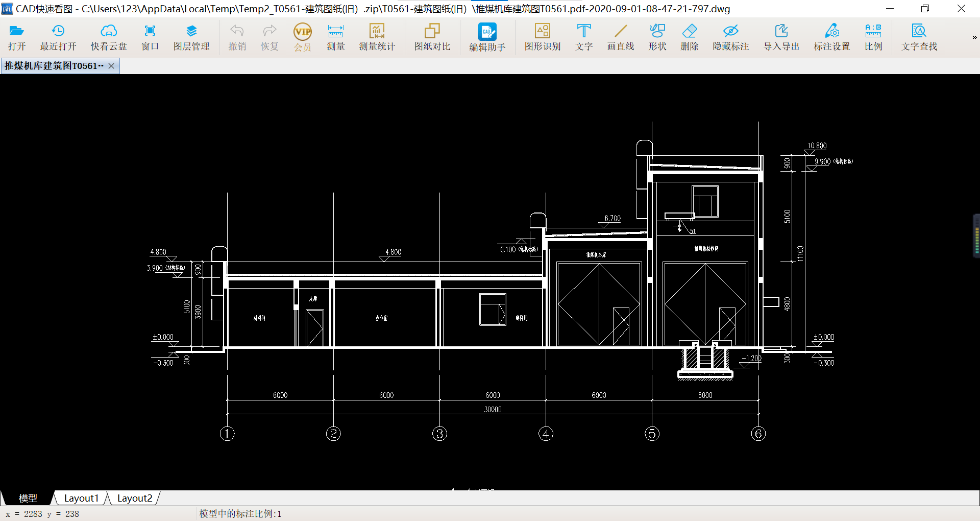Toggle 隐藏标注 hide annotations
Image resolution: width=980 pixels, height=521 pixels.
pos(731,37)
